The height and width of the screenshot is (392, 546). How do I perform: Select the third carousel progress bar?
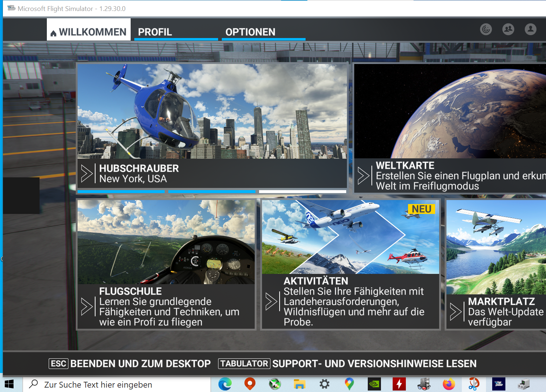[x=303, y=191]
